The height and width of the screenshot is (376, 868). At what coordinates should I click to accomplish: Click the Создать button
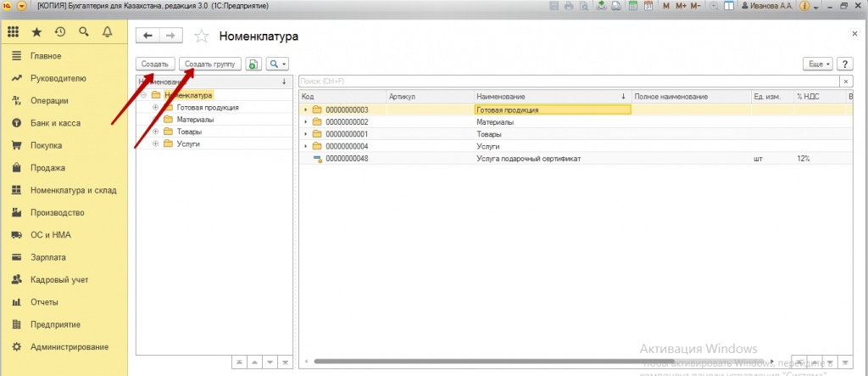tap(156, 65)
